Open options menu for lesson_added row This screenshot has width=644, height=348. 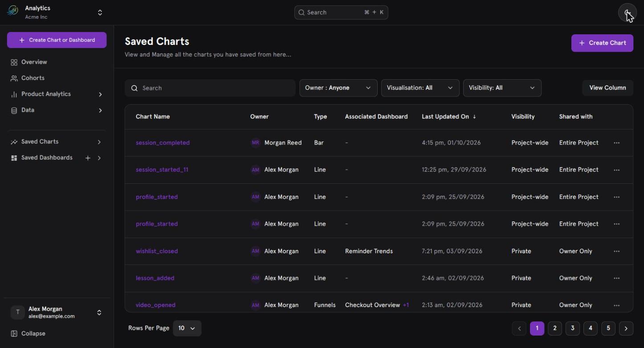616,278
